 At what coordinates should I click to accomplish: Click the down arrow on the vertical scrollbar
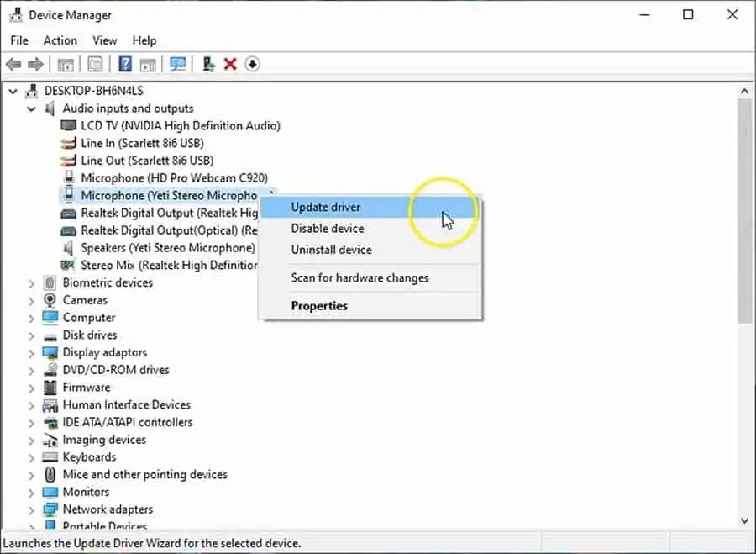[745, 520]
